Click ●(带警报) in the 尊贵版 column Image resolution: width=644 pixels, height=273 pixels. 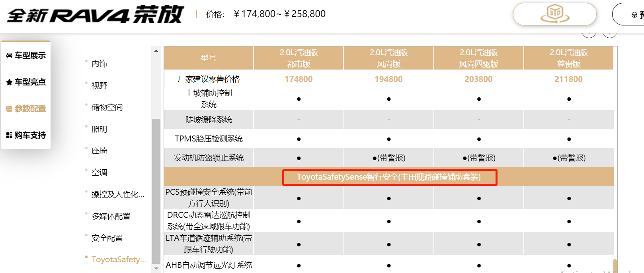pyautogui.click(x=569, y=158)
